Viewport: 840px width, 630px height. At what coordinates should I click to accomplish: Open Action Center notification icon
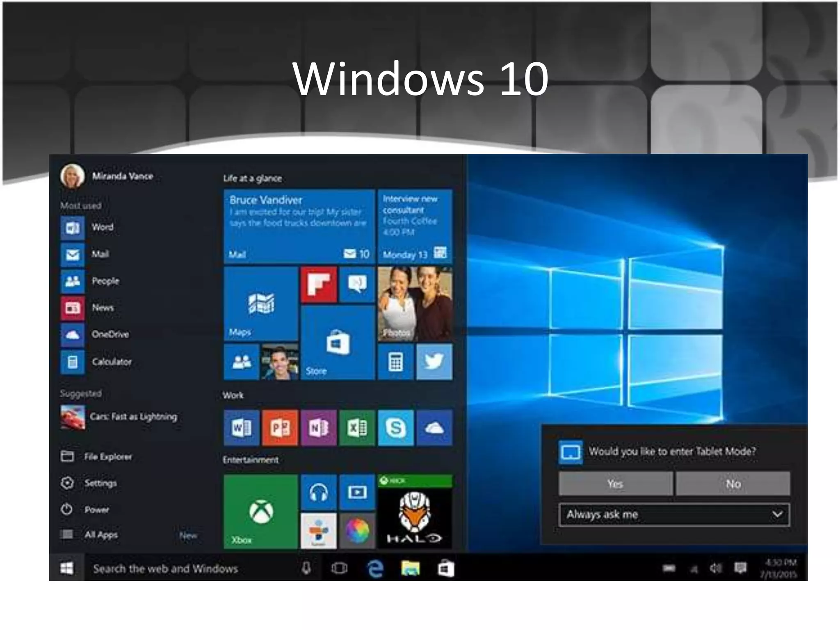tap(740, 568)
